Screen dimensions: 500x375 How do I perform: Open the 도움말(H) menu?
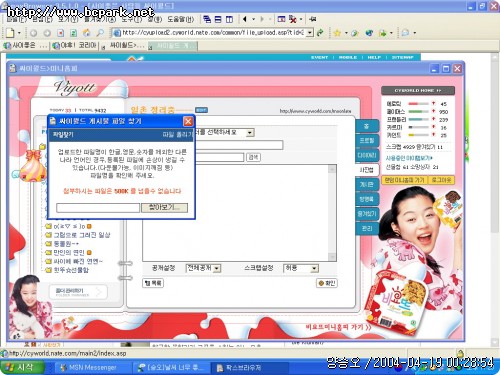pos(180,19)
